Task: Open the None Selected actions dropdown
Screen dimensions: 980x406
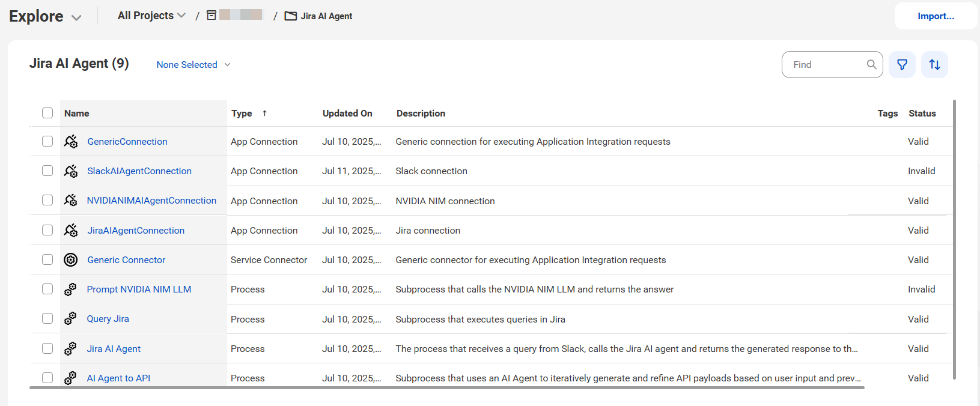Action: pyautogui.click(x=193, y=64)
